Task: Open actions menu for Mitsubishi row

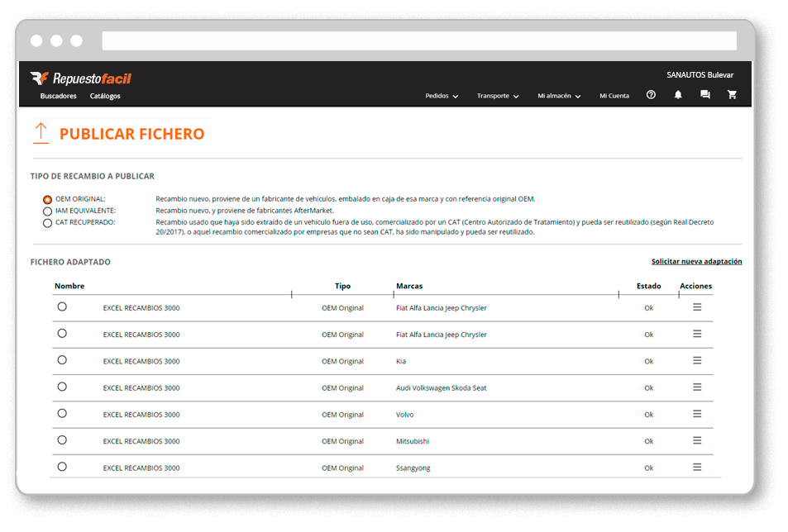Action: coord(697,440)
